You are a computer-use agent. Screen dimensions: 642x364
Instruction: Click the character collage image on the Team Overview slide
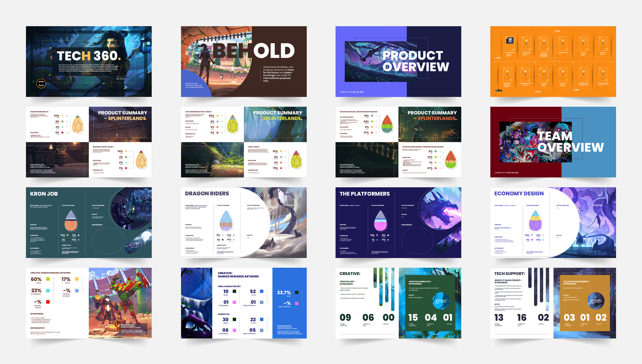click(x=536, y=142)
